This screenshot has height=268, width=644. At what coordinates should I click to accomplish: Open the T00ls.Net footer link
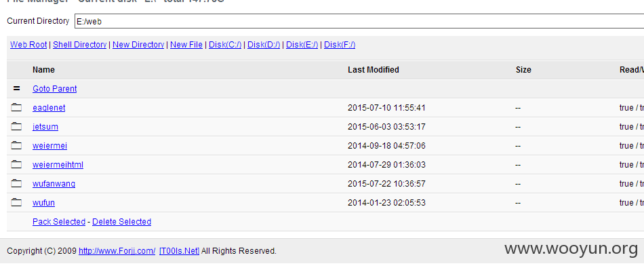179,251
